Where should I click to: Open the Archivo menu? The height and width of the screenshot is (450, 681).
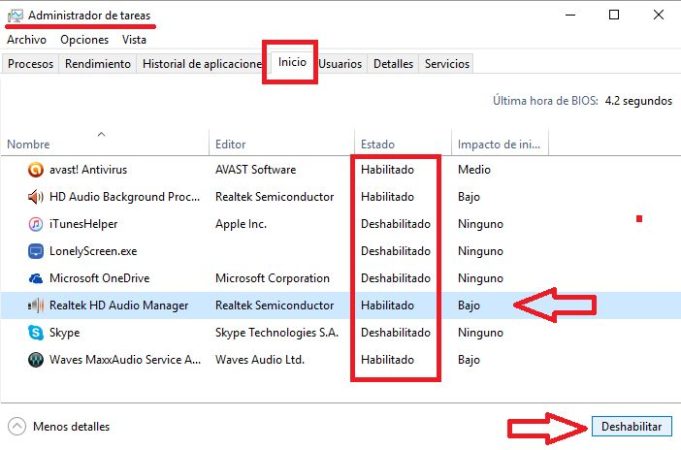[x=26, y=40]
